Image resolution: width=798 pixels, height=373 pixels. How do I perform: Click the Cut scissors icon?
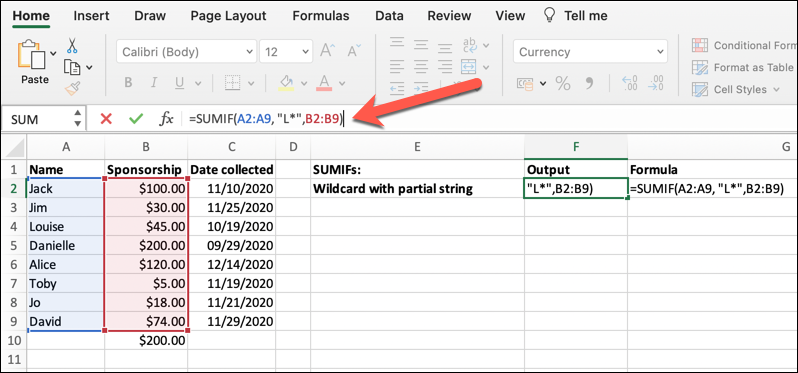pyautogui.click(x=72, y=46)
